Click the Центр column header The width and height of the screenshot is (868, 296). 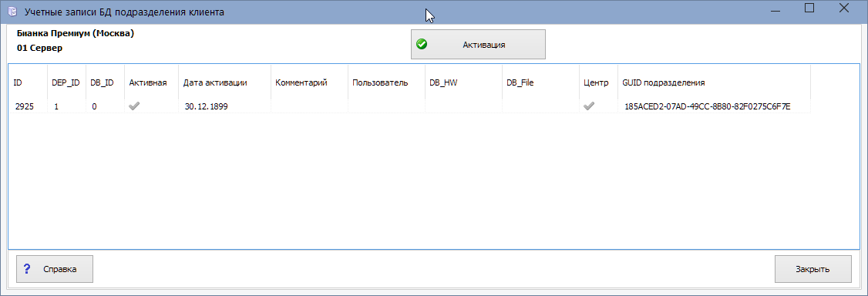[598, 82]
